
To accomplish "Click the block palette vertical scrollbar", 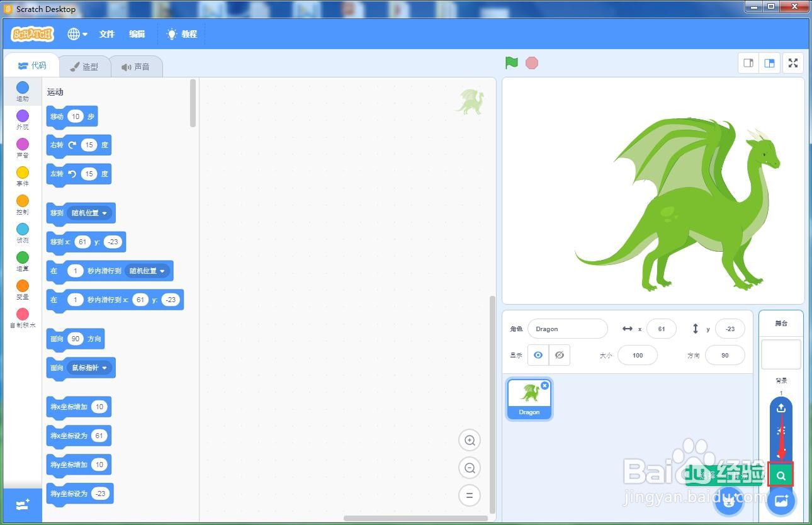I will pos(193,103).
